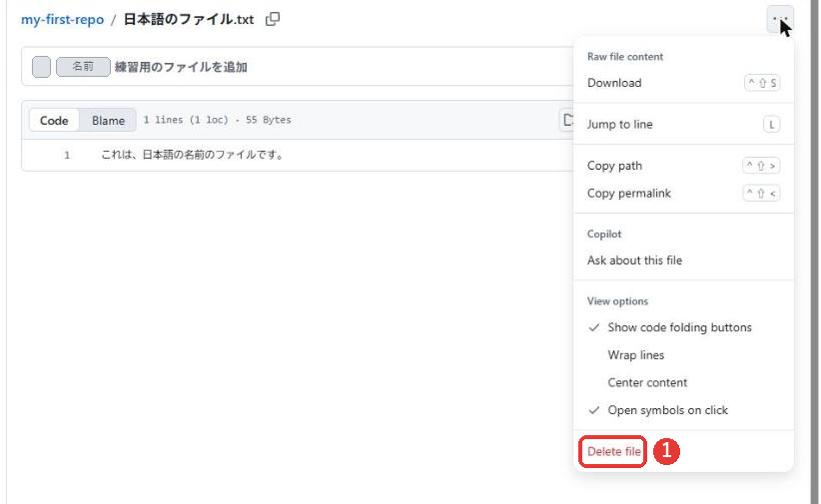Click line number 1 in code view

pos(67,155)
